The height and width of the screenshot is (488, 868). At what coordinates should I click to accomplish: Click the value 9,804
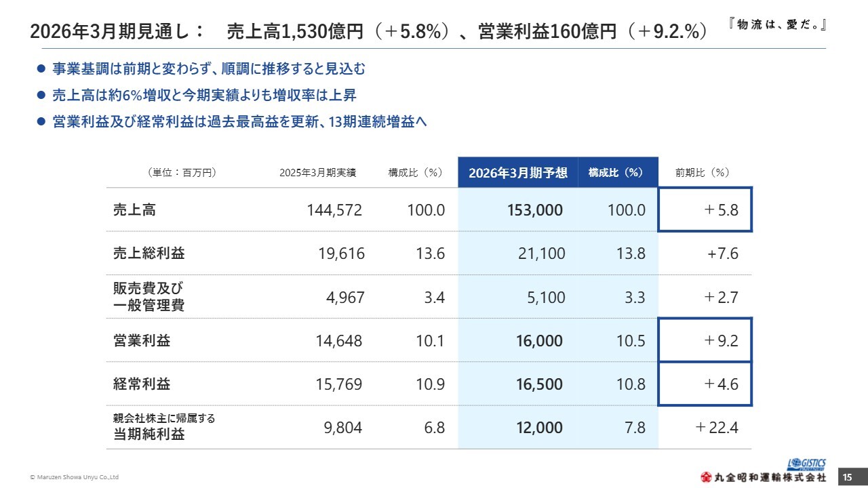click(x=343, y=427)
